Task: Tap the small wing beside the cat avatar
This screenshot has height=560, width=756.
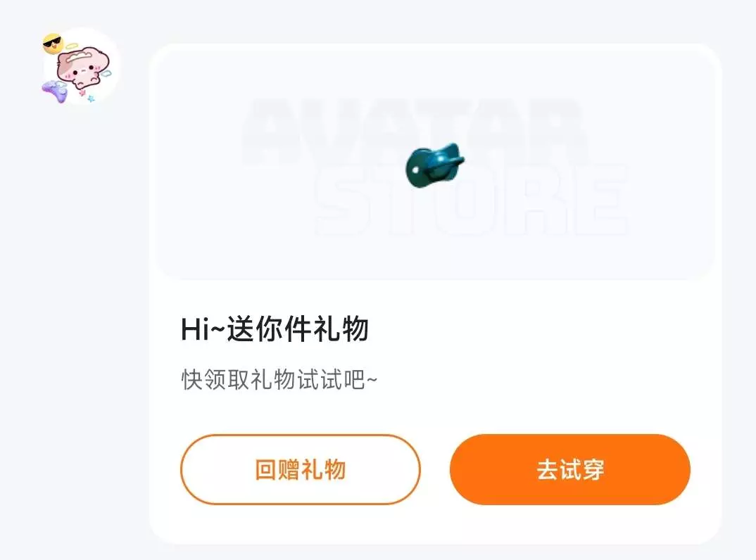Action: tap(107, 72)
